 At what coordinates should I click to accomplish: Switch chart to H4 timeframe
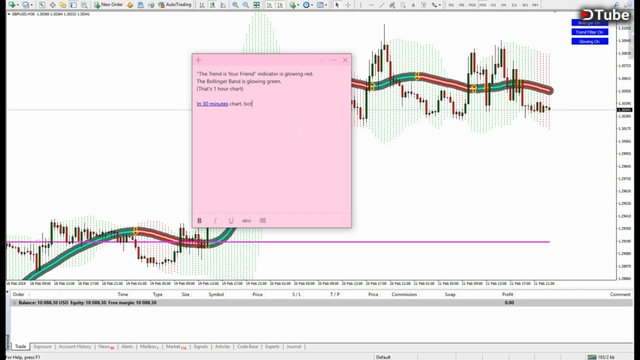[504, 5]
